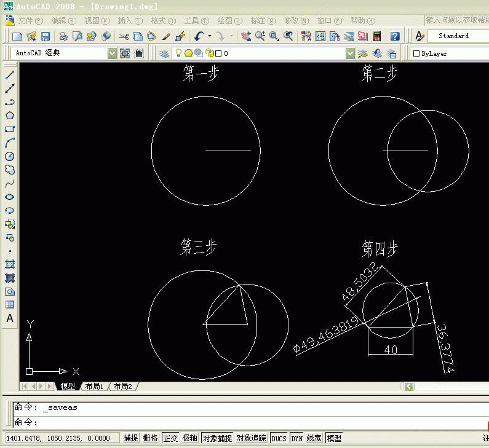Click the 模型 button in status bar
This screenshot has height=448, width=489.
tap(334, 438)
